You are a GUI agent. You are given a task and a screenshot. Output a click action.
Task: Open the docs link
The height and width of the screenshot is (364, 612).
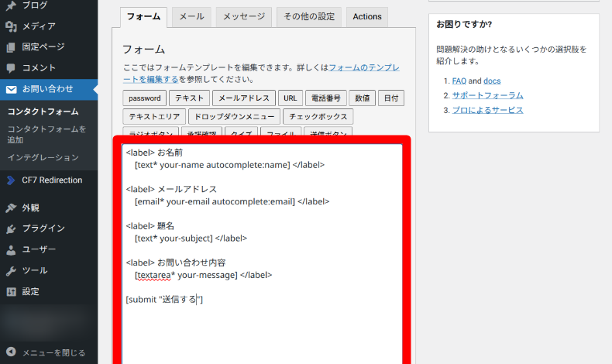click(x=492, y=81)
